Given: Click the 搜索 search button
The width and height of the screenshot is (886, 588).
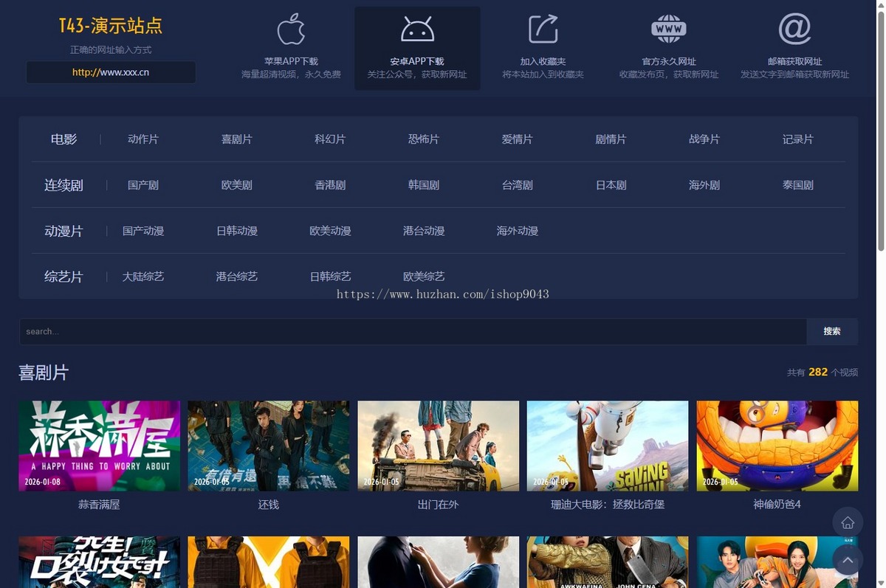Looking at the screenshot, I should (x=832, y=331).
